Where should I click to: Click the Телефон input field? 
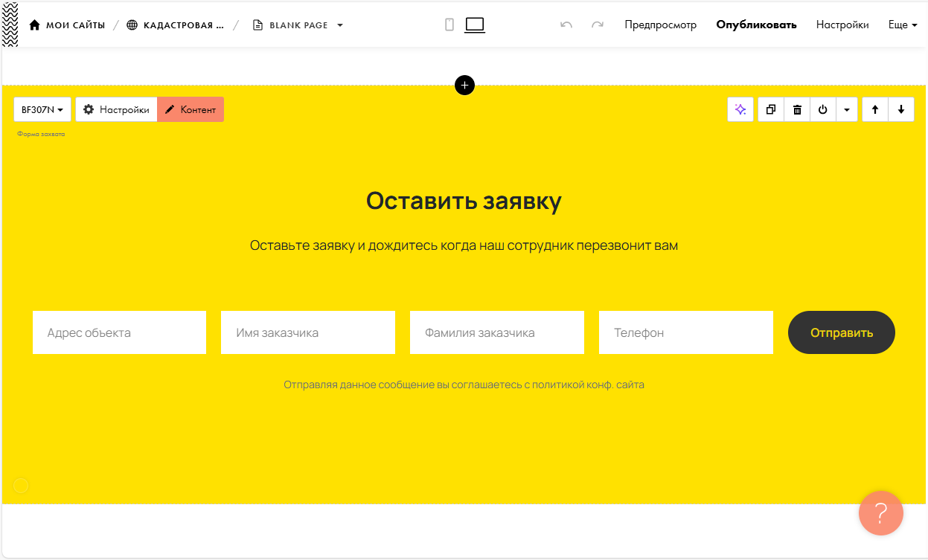[685, 332]
